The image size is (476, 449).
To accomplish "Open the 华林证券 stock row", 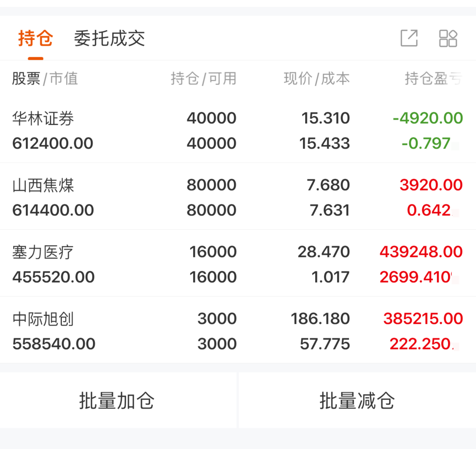I will (238, 130).
